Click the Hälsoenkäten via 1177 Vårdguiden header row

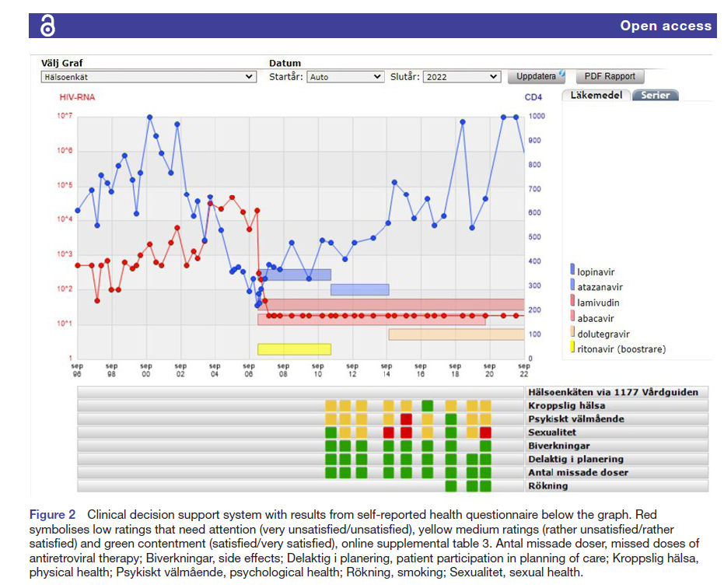[613, 393]
